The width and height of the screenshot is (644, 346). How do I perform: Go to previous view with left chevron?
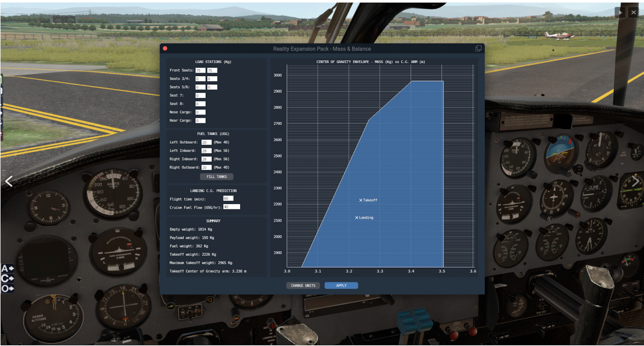tap(9, 181)
